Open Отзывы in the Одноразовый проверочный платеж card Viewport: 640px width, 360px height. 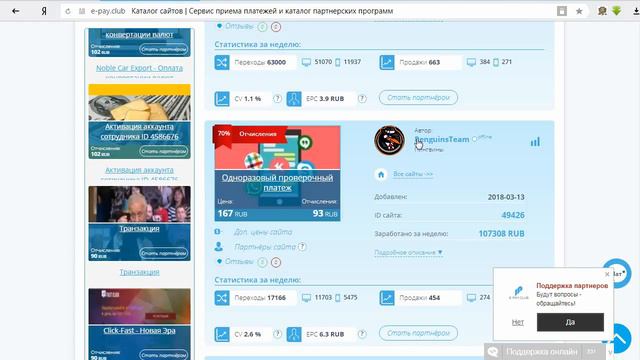239,262
